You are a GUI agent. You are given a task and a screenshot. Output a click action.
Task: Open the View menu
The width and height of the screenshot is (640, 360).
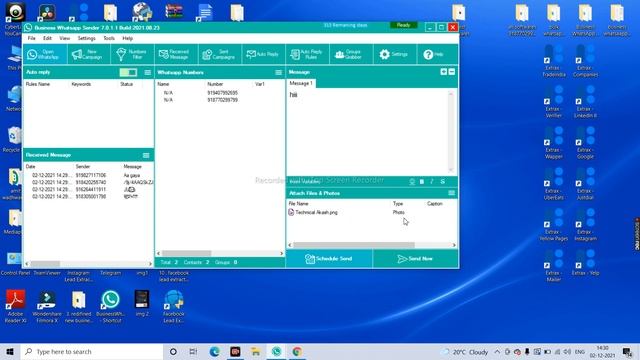click(64, 38)
